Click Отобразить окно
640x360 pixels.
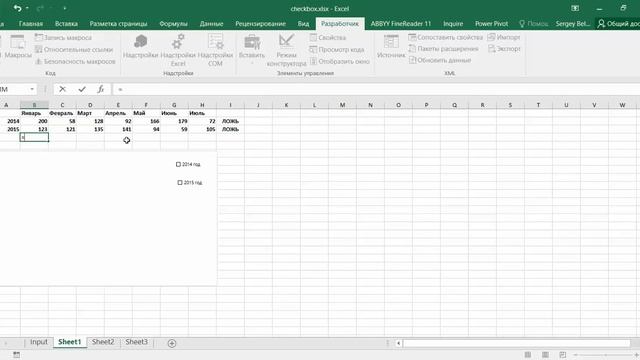coord(339,61)
